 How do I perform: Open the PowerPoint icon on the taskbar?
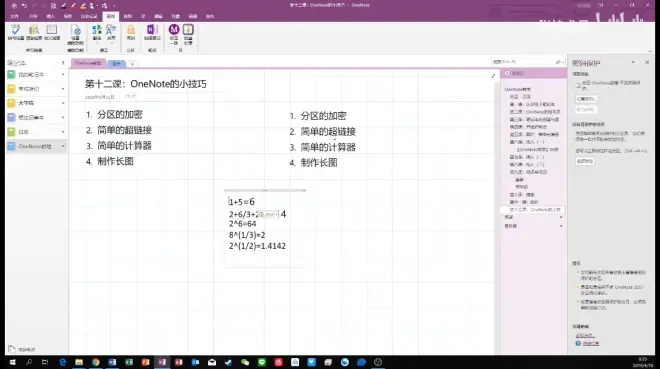click(146, 362)
